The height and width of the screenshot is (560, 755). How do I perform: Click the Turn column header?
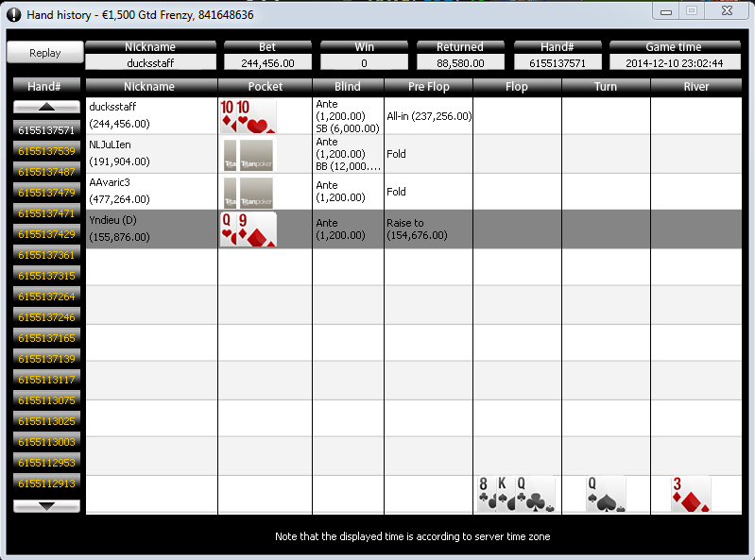click(x=606, y=87)
